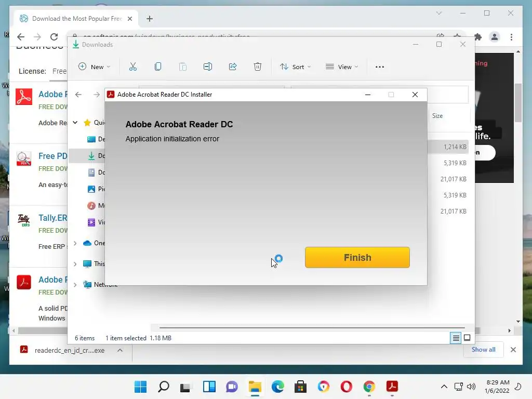Image resolution: width=532 pixels, height=399 pixels.
Task: Open taskbar Search
Action: coord(163,387)
